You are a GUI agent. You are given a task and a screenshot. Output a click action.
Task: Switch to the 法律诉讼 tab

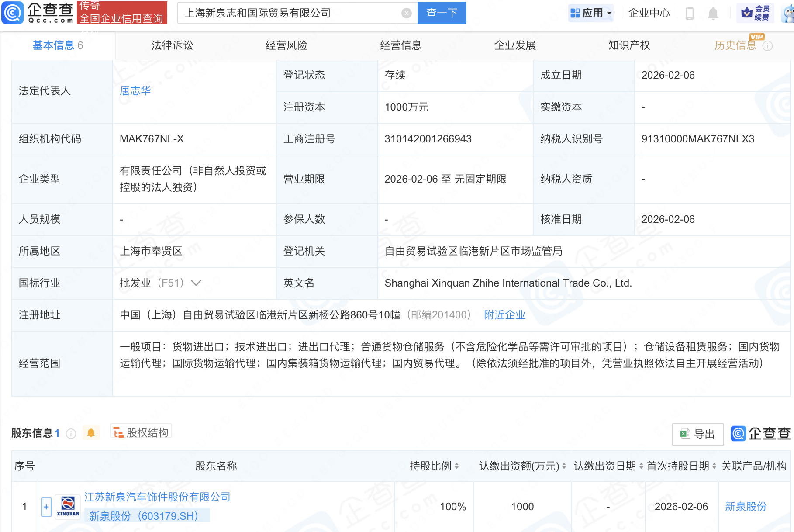pyautogui.click(x=172, y=45)
